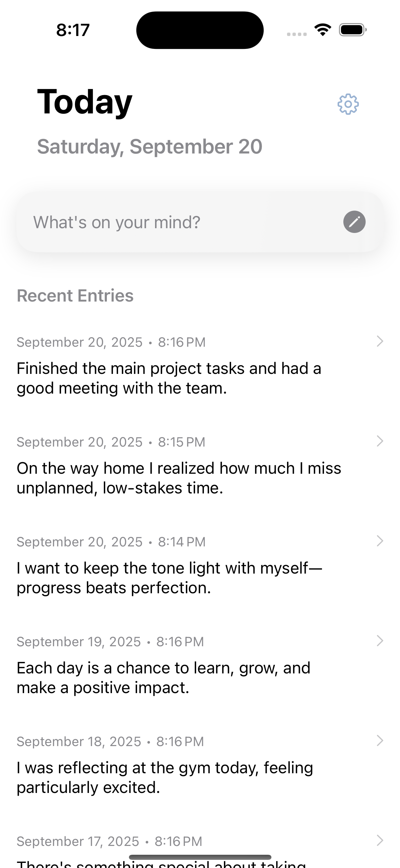The height and width of the screenshot is (868, 400).
Task: Open "Finished the main project tasks" entry
Action: click(169, 378)
